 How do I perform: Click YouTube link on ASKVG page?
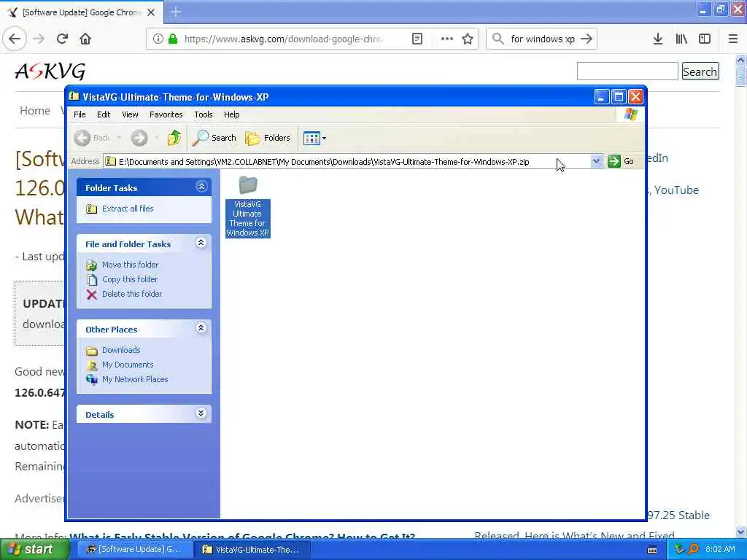[x=676, y=190]
